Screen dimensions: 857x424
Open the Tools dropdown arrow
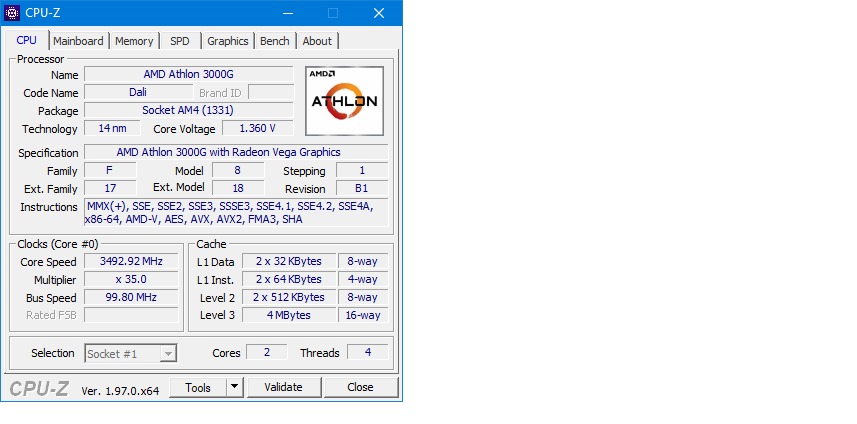pyautogui.click(x=234, y=387)
